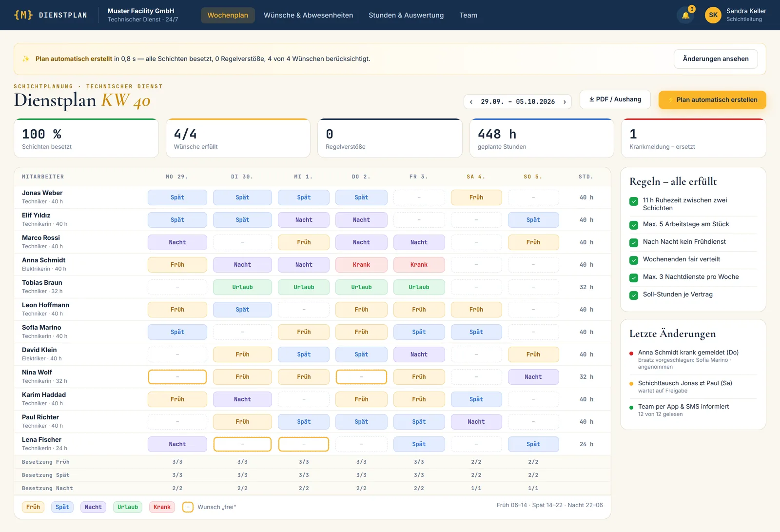Click the geplante Stunden 448 h card
The width and height of the screenshot is (780, 532).
tap(542, 138)
